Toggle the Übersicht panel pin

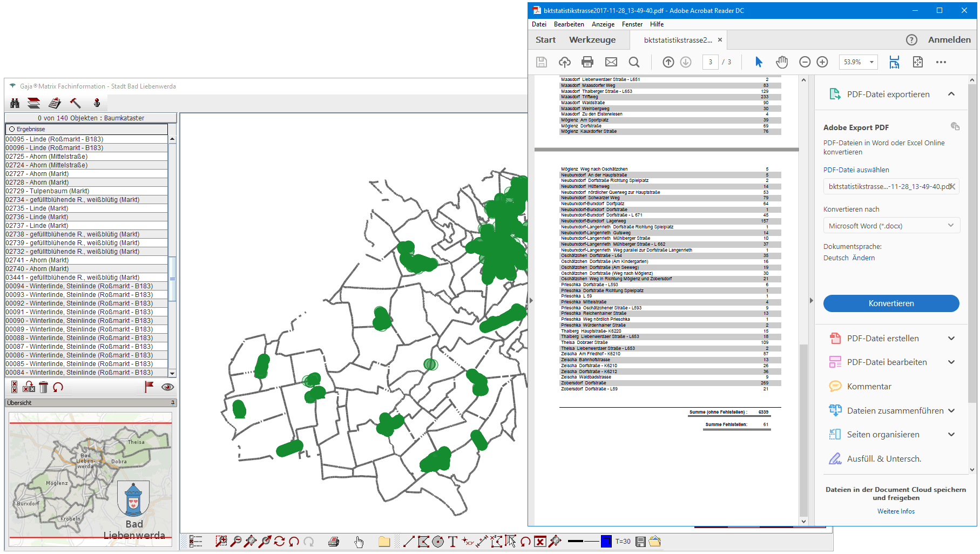coord(173,403)
